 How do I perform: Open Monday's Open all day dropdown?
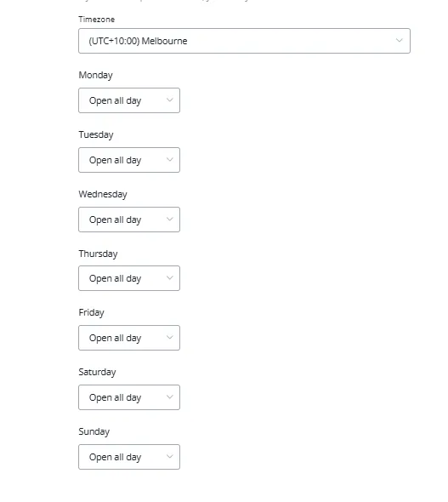(x=129, y=100)
